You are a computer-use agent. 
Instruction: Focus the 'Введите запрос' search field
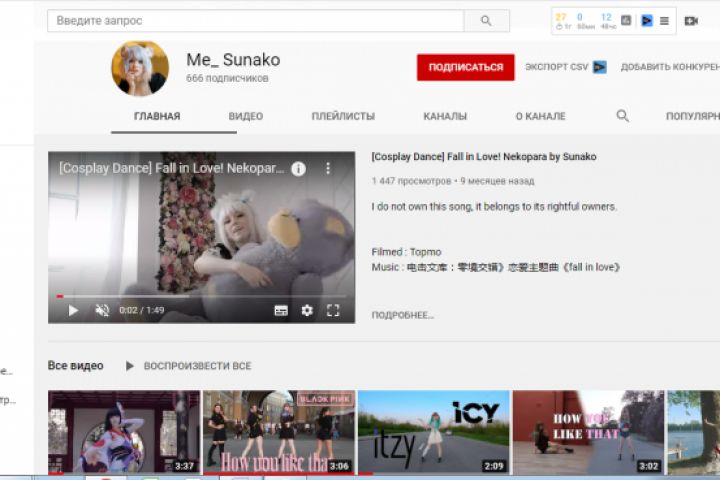[x=256, y=21]
